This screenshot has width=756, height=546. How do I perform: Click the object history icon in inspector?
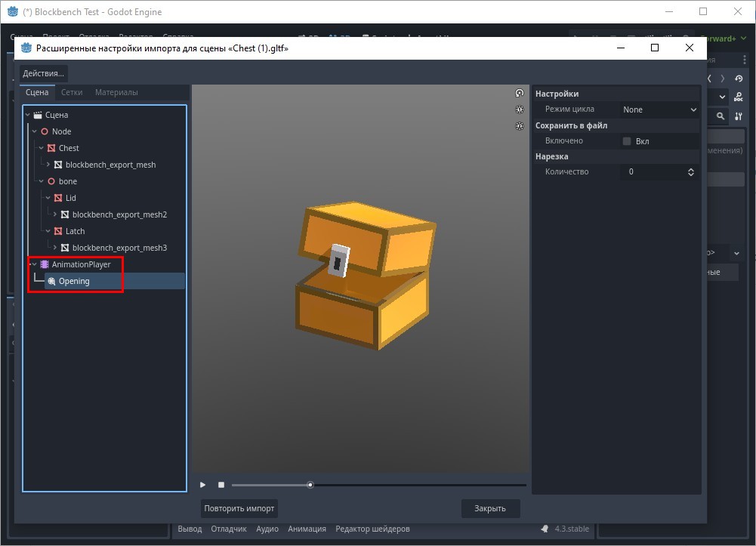coord(739,79)
